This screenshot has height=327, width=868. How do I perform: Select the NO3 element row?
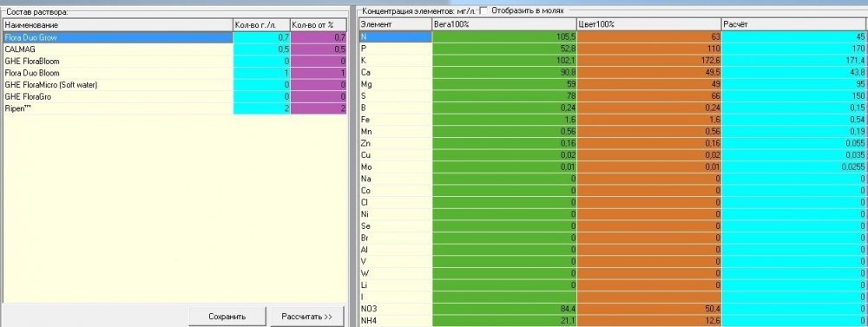tap(613, 309)
